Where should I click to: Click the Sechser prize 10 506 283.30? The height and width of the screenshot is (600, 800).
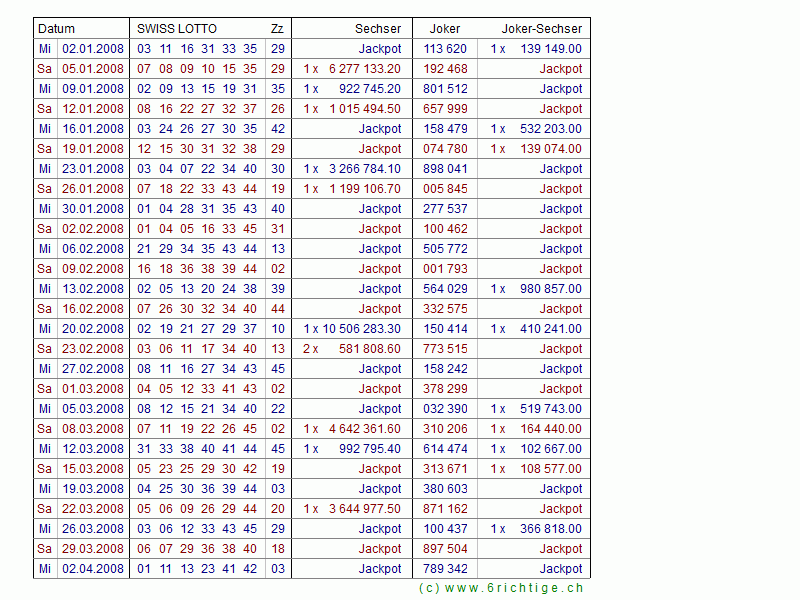[361, 329]
